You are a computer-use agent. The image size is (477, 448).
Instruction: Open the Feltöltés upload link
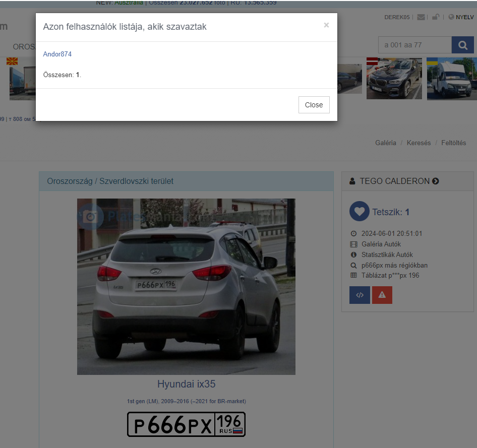coord(454,143)
